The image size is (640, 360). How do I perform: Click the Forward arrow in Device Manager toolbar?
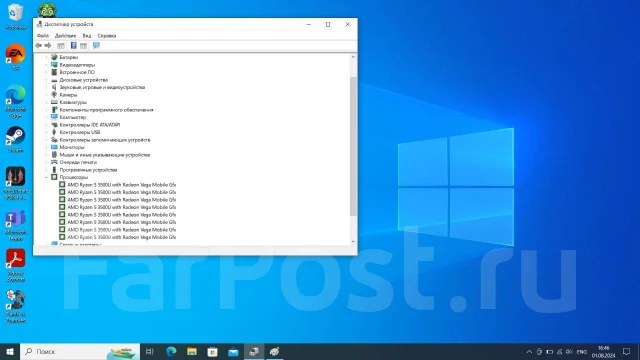(48, 45)
